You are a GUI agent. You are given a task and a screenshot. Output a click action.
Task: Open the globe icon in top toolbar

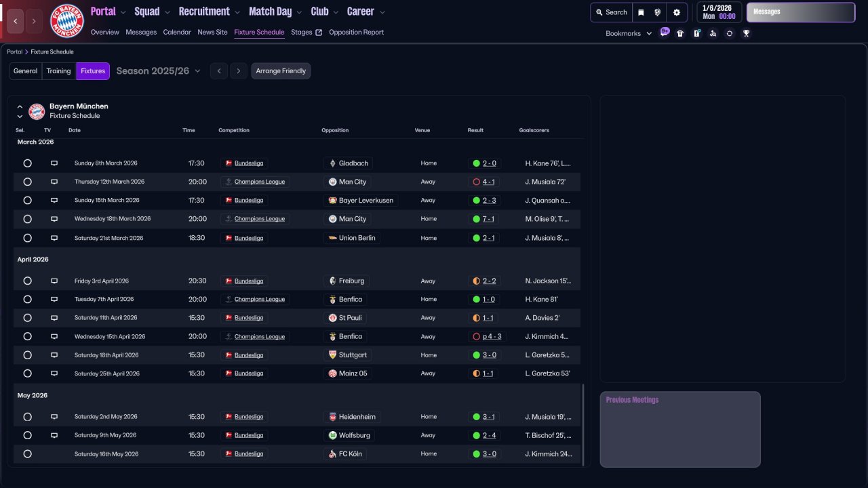[658, 12]
